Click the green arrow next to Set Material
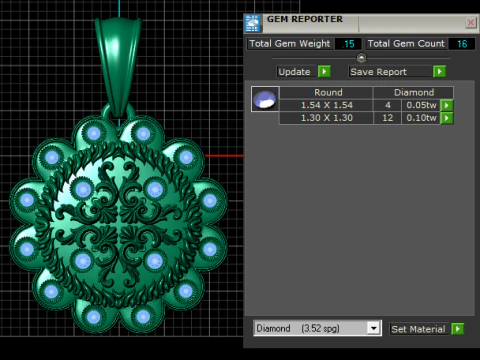 (458, 329)
